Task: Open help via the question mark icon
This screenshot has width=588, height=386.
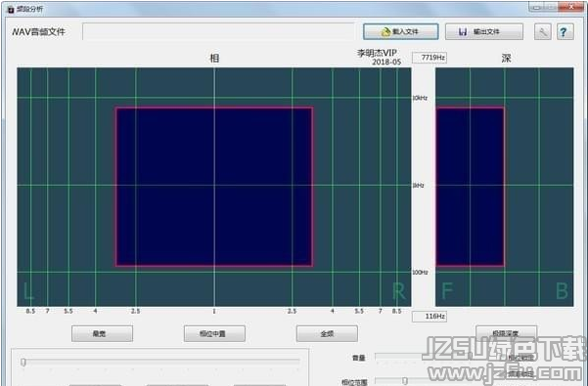Action: click(x=565, y=32)
